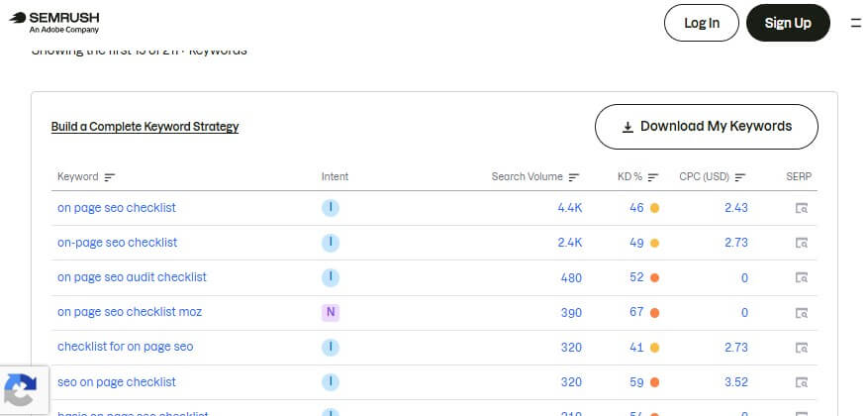
Task: Sort by KD % sort icon
Action: pos(653,177)
